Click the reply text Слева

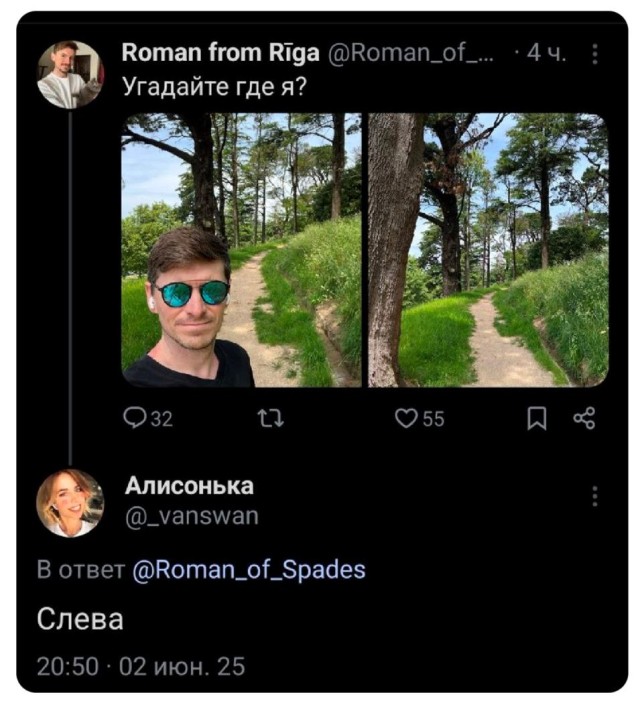pos(80,620)
